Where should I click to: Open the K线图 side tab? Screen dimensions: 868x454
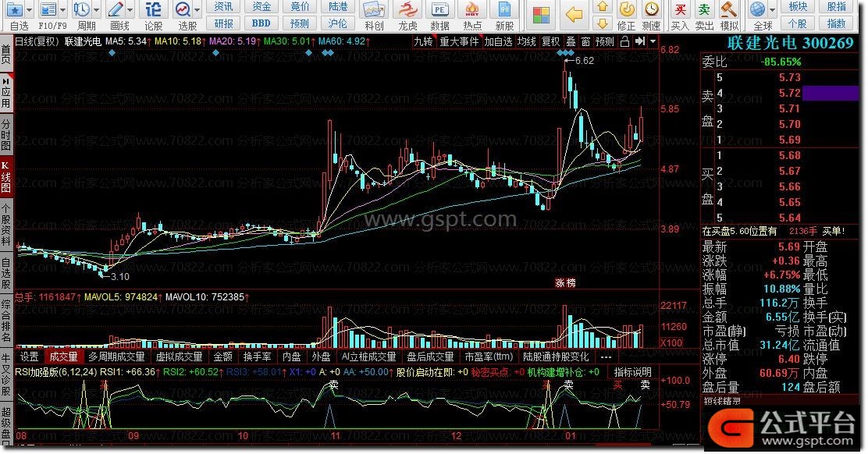[x=6, y=177]
